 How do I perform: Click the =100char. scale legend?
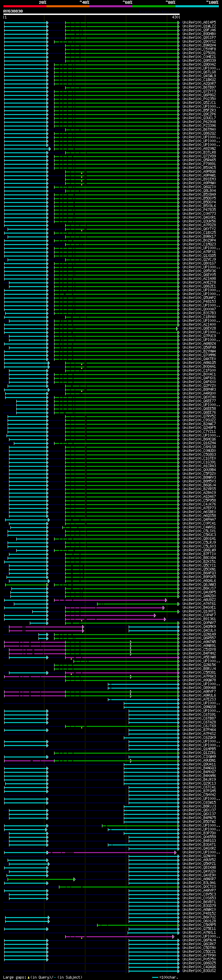(165, 977)
